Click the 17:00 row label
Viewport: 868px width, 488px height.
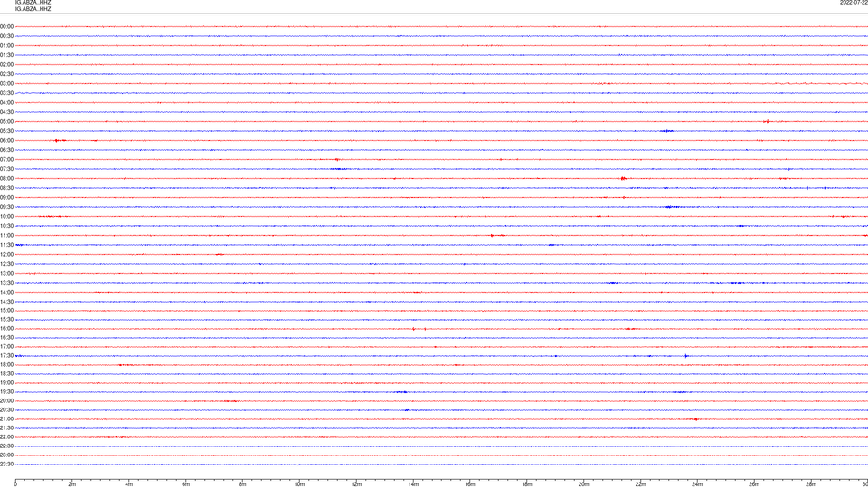6,347
